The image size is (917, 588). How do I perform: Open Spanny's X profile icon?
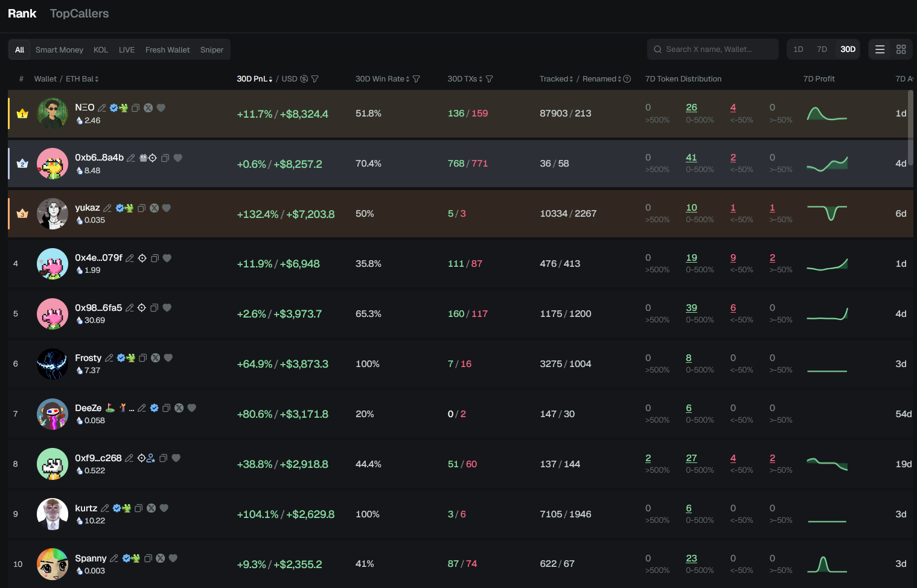[161, 558]
